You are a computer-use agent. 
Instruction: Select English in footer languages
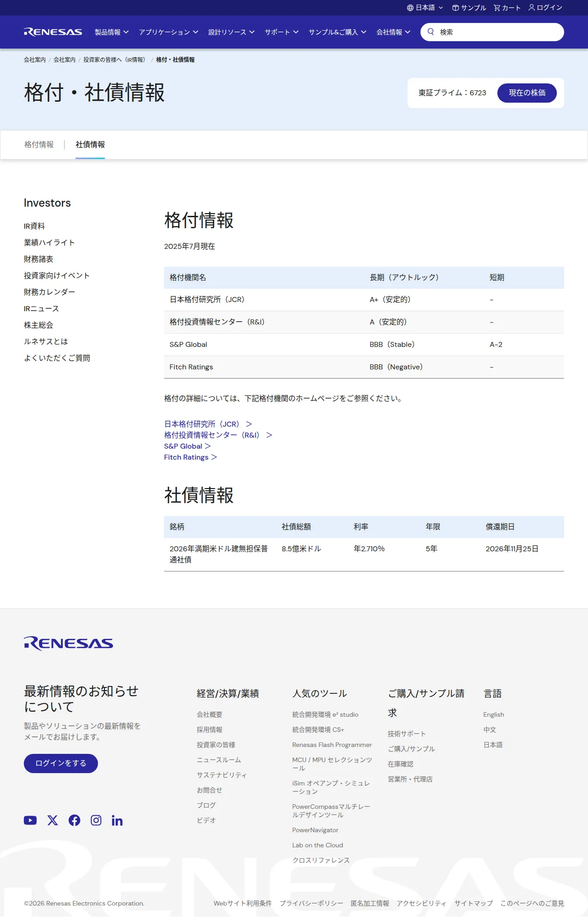pyautogui.click(x=494, y=714)
